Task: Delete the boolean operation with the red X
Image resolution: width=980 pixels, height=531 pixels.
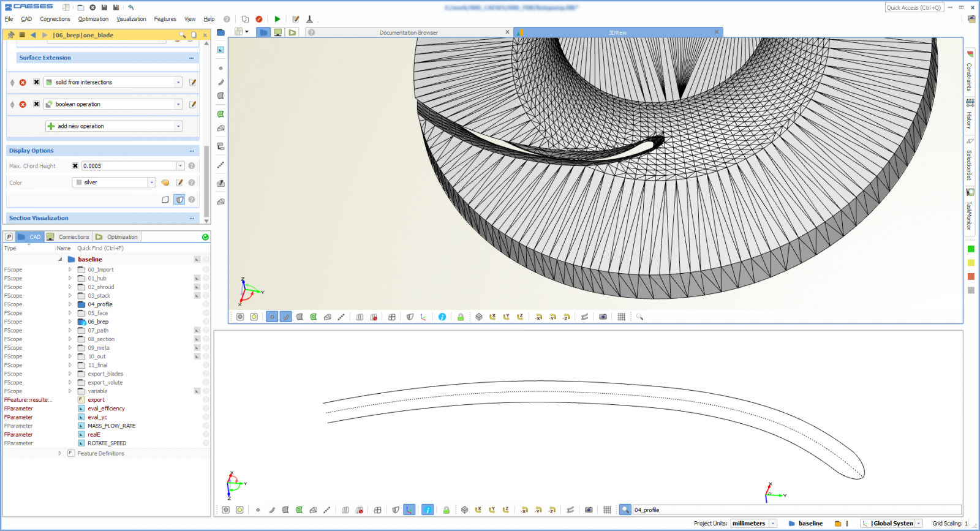Action: (23, 104)
